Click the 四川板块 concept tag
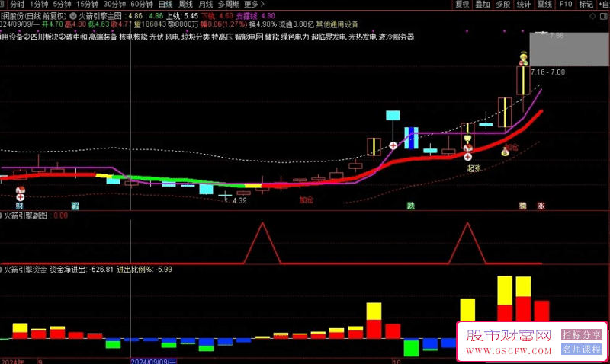Viewport: 610px width, 364px height. [45, 37]
